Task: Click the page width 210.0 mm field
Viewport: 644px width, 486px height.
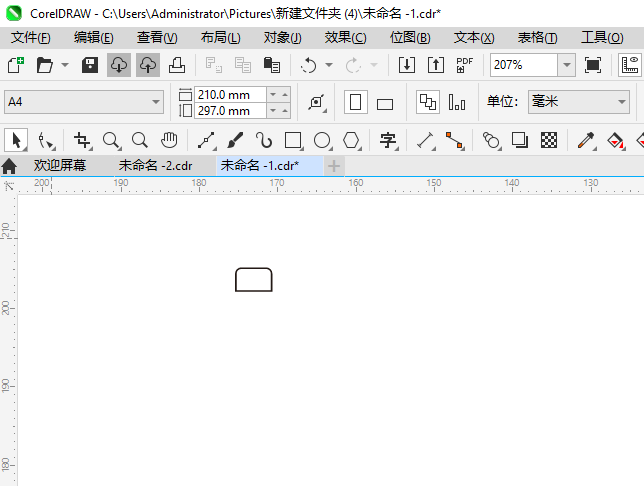Action: (x=230, y=94)
